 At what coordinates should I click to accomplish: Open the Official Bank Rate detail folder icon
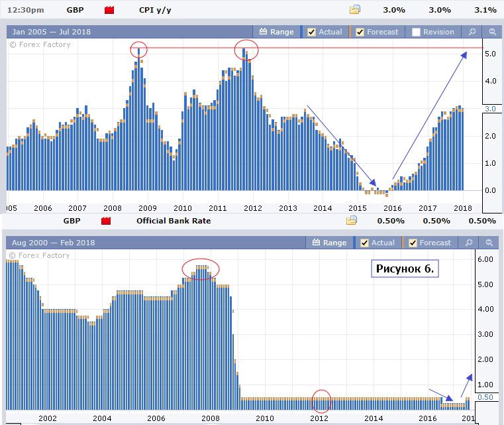click(x=352, y=221)
